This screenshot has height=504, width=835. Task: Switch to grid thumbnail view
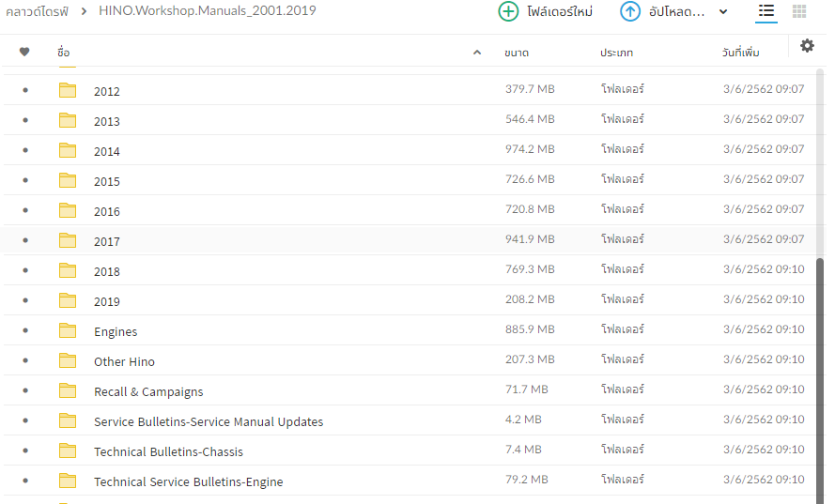coord(799,11)
